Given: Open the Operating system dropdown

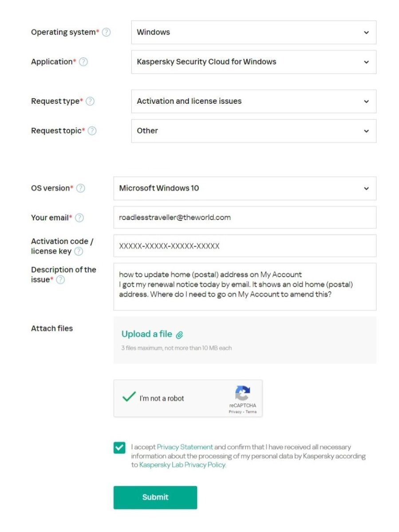Looking at the screenshot, I should pyautogui.click(x=253, y=32).
